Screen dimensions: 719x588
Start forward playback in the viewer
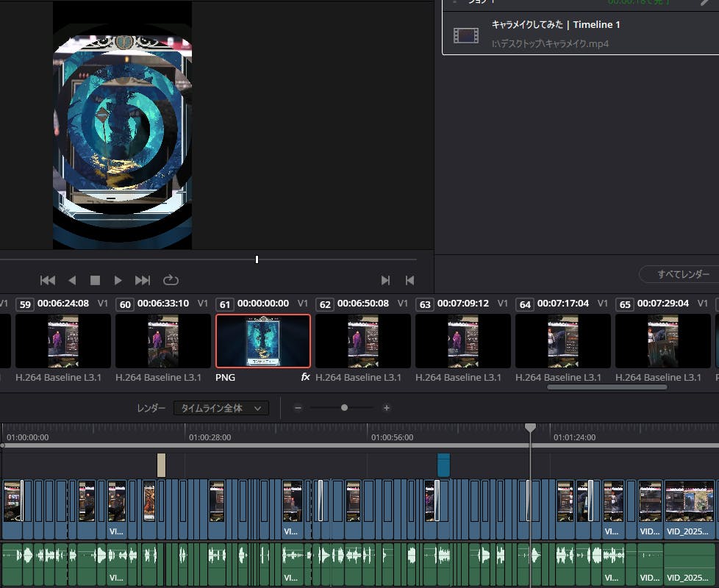pyautogui.click(x=118, y=280)
